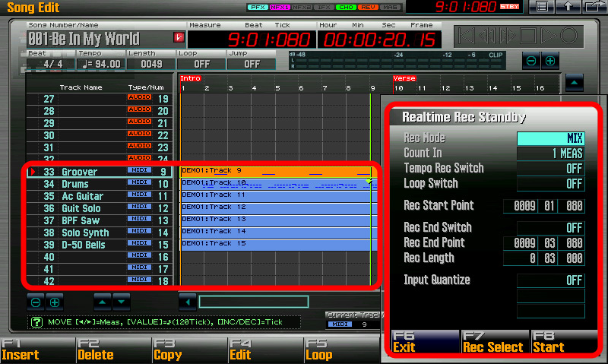Select the 33 Groover track row
The height and width of the screenshot is (364, 608).
[100, 172]
